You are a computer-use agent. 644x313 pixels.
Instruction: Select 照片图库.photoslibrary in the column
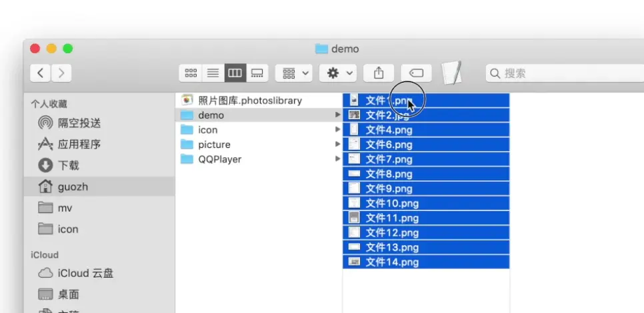point(259,100)
